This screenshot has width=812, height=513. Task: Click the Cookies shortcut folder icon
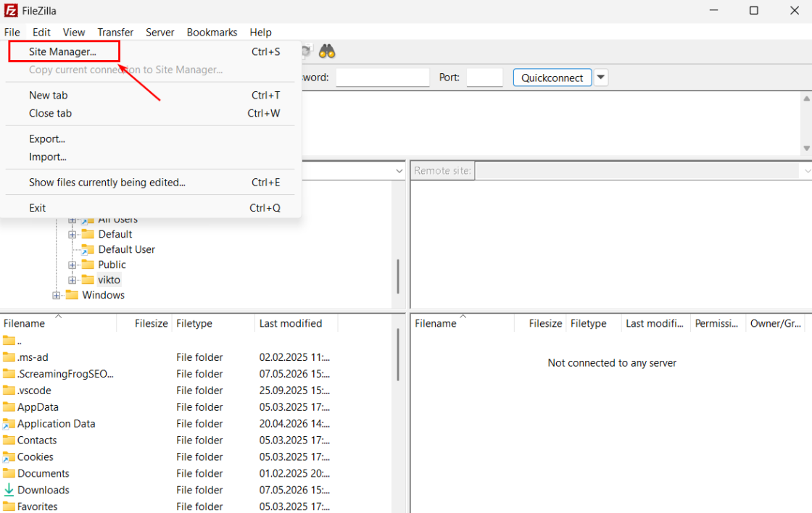(9, 456)
